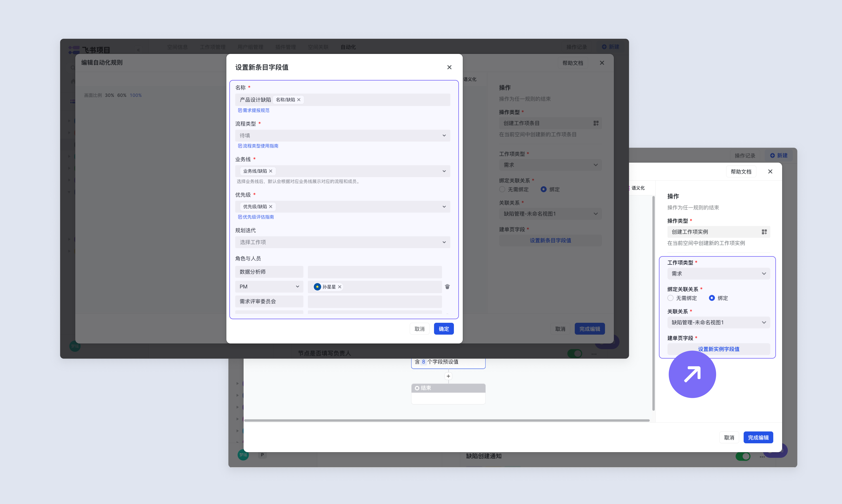Select 绑定 radio in 创建工作项条目 panel
Viewport: 842px width, 504px height.
pos(543,189)
